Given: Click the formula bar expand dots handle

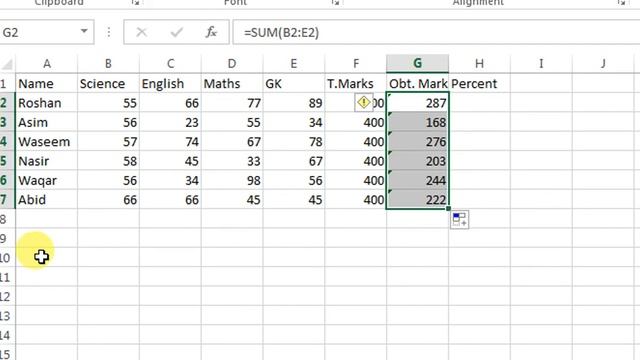Looking at the screenshot, I should [109, 32].
